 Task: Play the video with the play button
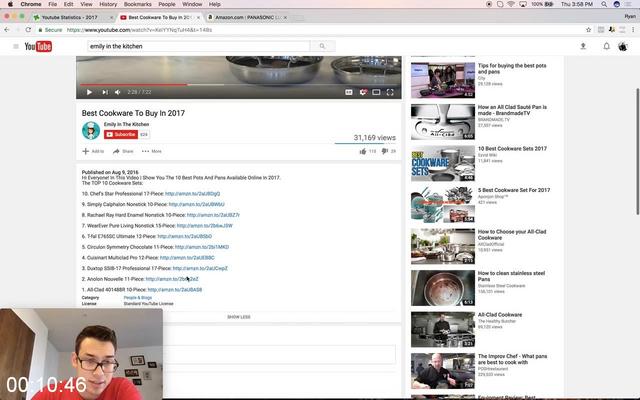tap(89, 92)
